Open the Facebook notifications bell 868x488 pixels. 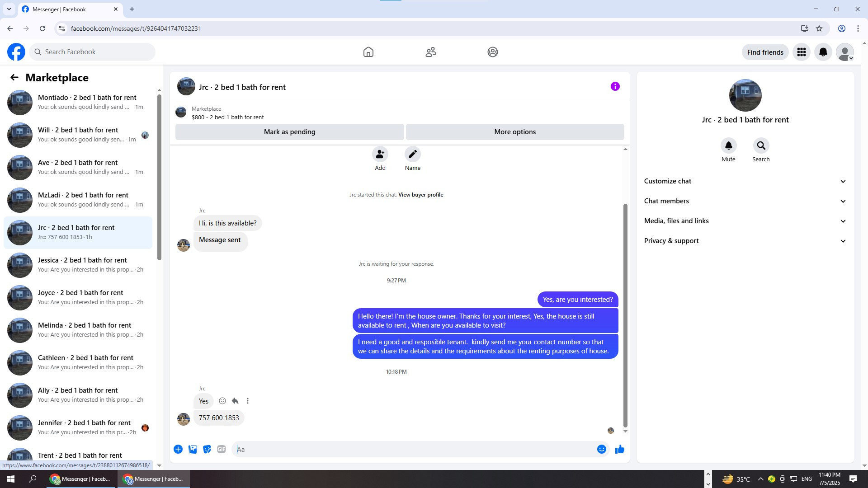(x=823, y=52)
